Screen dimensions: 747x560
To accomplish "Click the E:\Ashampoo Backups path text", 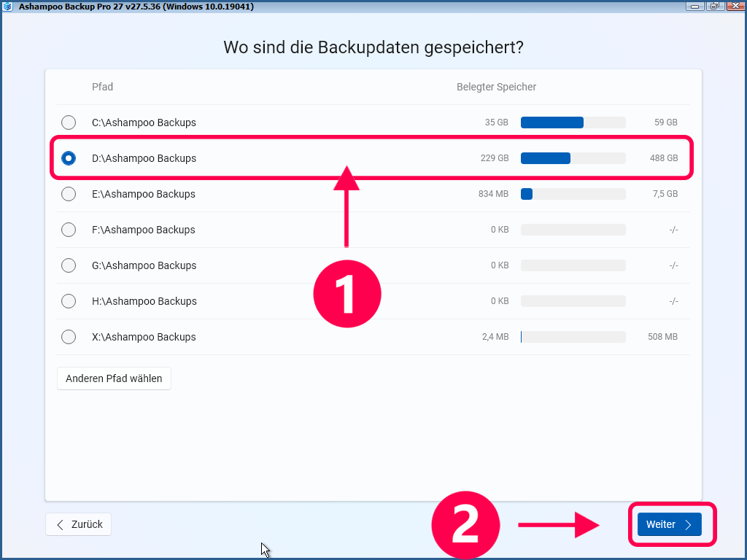I will [144, 194].
